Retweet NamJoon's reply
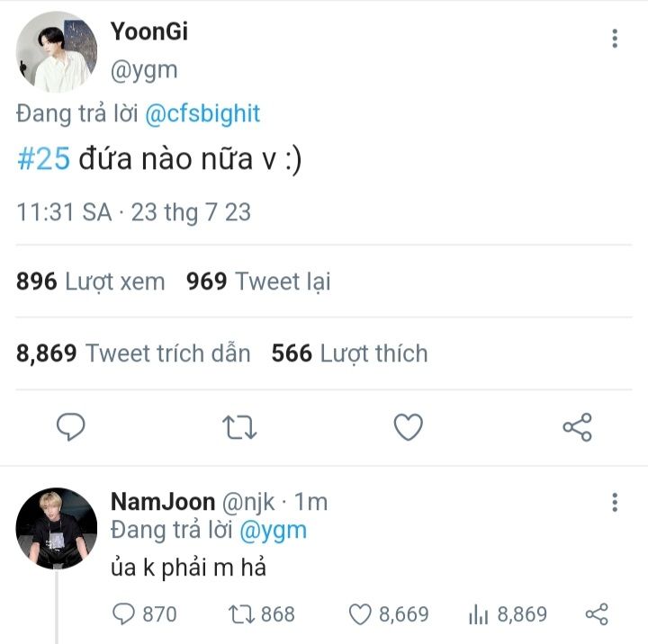The height and width of the screenshot is (644, 648). [238, 614]
